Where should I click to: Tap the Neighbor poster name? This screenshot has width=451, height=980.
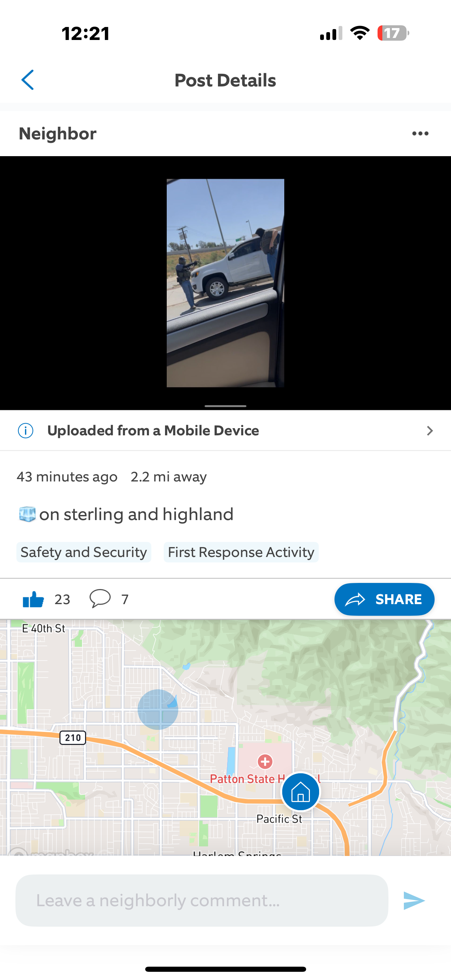57,134
